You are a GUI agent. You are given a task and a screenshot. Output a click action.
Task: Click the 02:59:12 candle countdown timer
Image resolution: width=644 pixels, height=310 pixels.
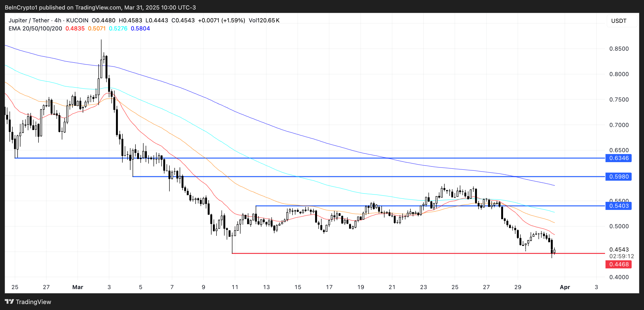621,256
